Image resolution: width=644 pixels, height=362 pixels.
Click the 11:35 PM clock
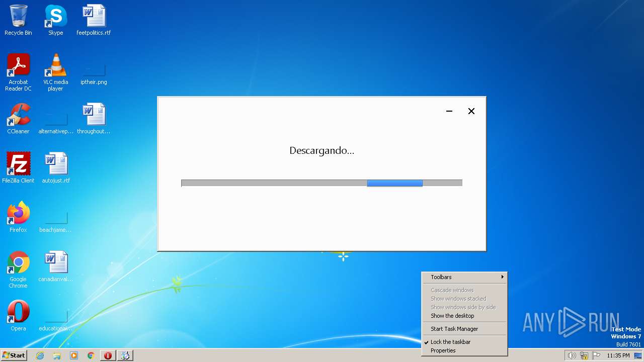point(618,355)
